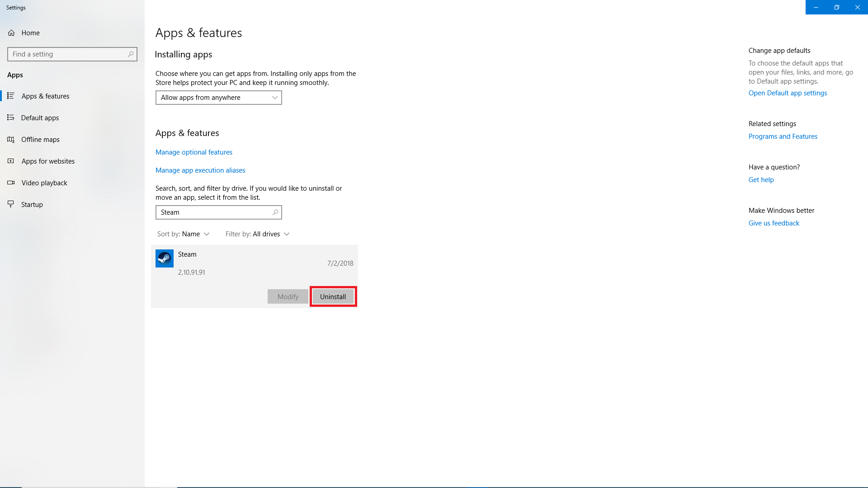
Task: Click the Steam search input field
Action: [218, 212]
